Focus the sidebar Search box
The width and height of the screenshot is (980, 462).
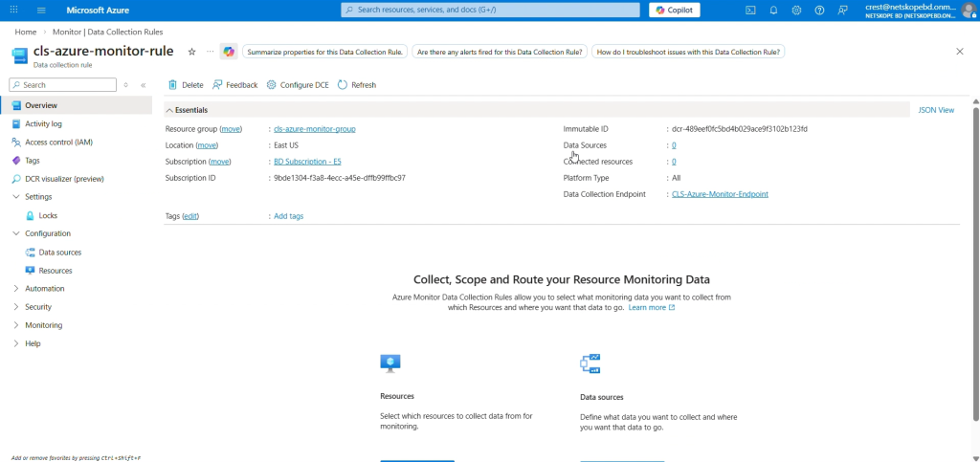pyautogui.click(x=62, y=85)
